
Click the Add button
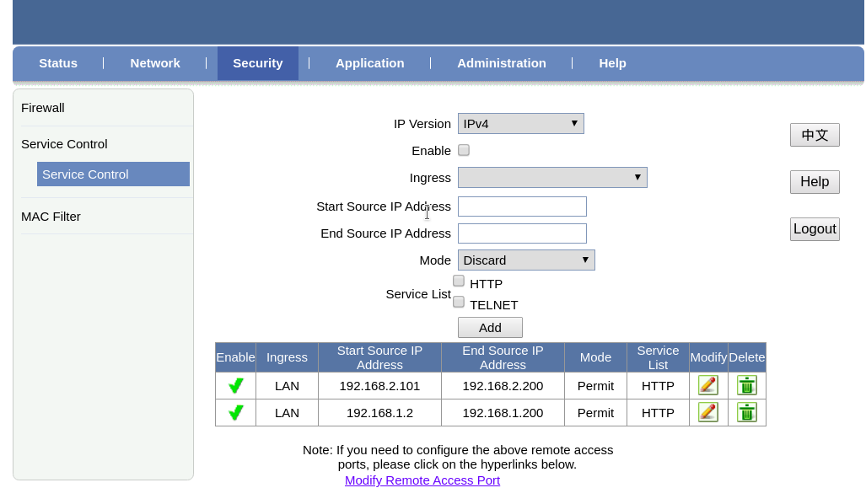(490, 328)
